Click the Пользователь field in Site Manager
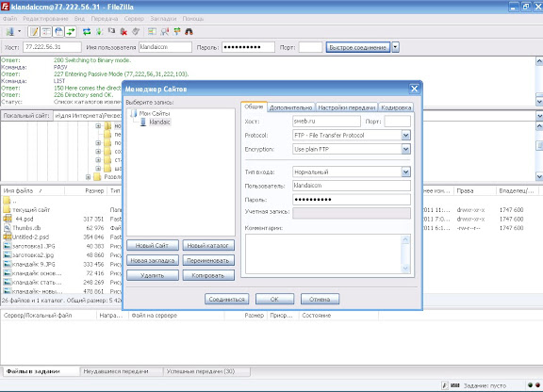This screenshot has height=392, width=543. pyautogui.click(x=352, y=186)
